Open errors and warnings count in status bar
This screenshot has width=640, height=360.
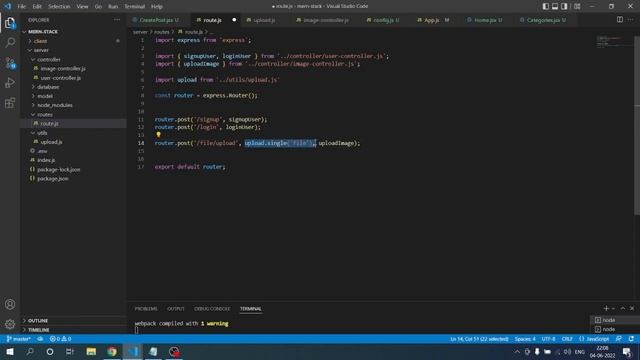(60, 339)
